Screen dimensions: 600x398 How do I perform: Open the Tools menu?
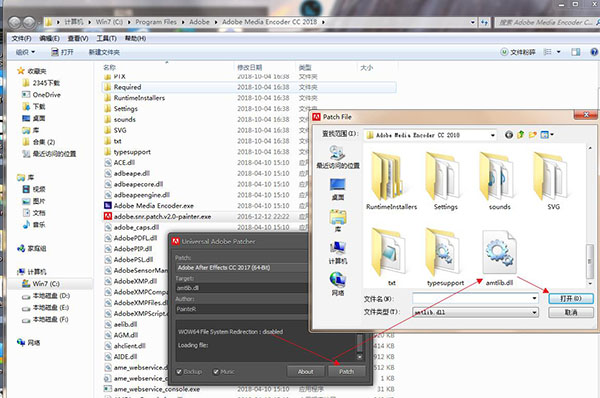pyautogui.click(x=106, y=38)
